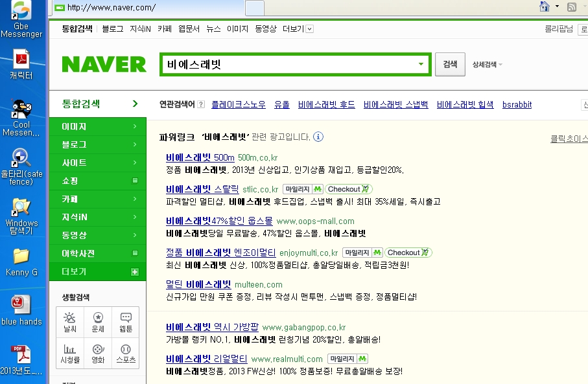Click the RSS feed icon in toolbar
The height and width of the screenshot is (384, 588).
pos(572,6)
